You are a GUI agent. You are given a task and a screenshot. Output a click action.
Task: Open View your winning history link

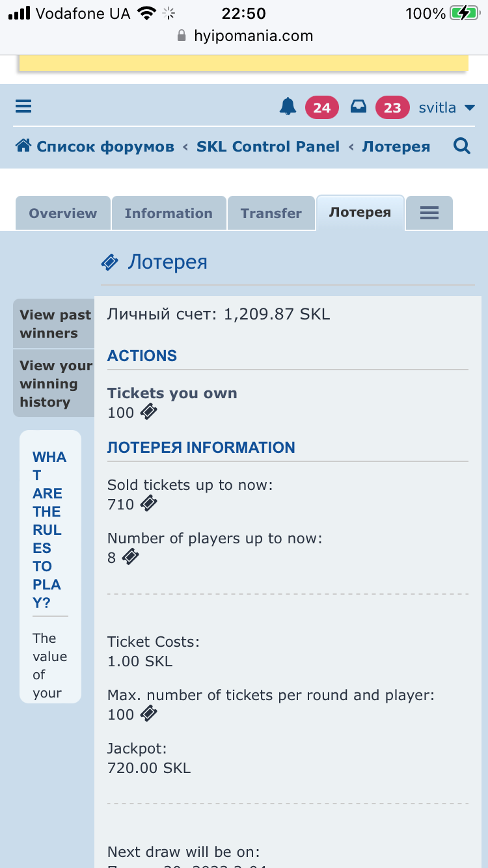(x=55, y=384)
